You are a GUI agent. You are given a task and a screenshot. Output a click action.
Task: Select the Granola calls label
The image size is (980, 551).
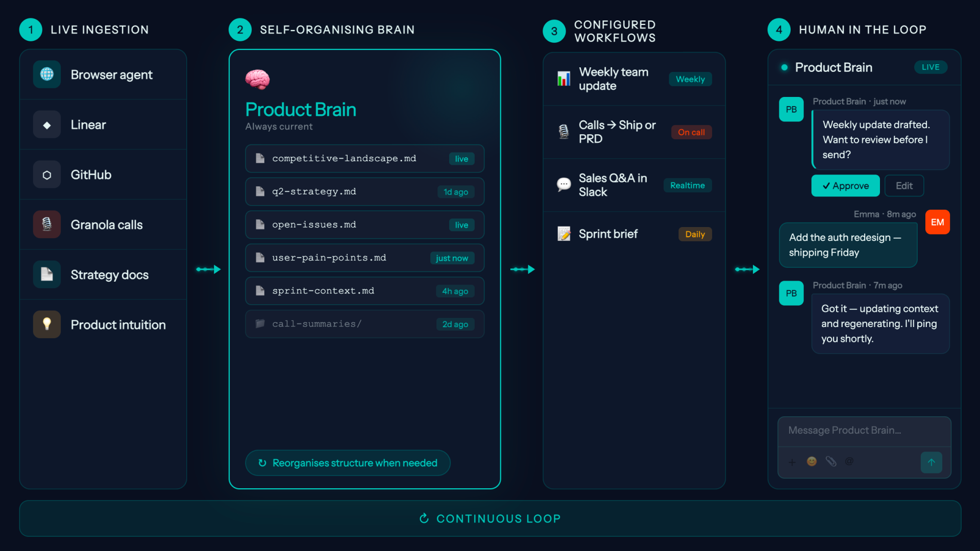107,224
